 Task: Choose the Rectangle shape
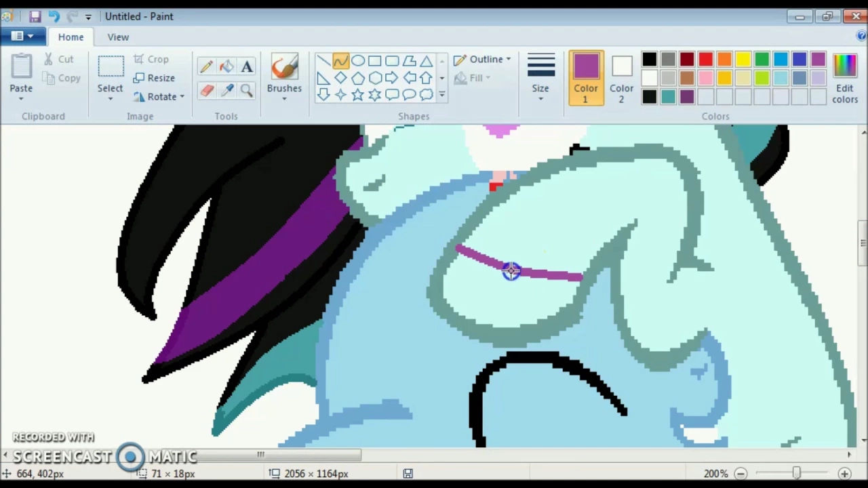click(x=374, y=61)
